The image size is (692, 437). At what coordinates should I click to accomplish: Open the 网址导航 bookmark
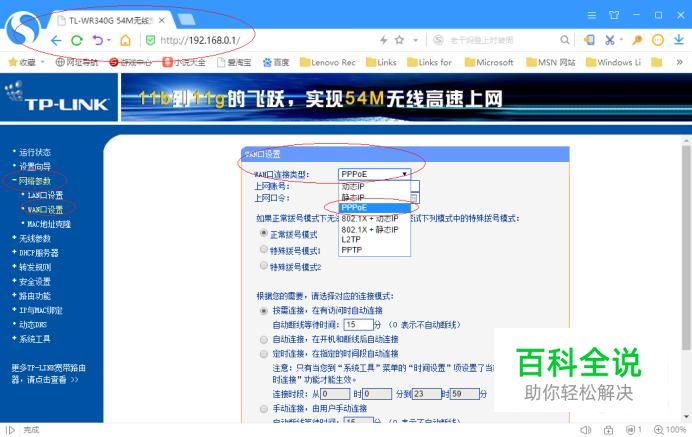[x=77, y=62]
